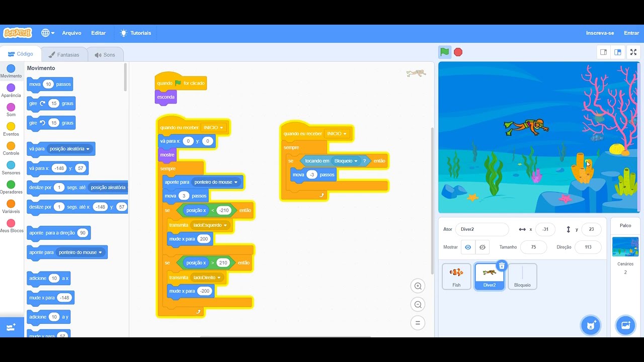Switch to large stage layout

[618, 52]
